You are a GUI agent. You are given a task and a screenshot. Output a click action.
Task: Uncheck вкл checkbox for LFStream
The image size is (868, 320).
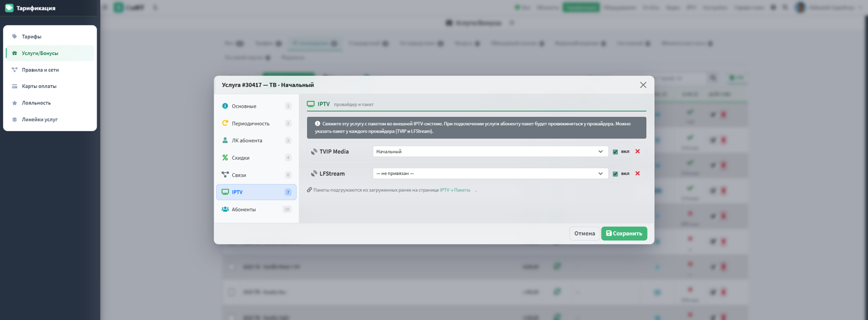[x=615, y=174]
